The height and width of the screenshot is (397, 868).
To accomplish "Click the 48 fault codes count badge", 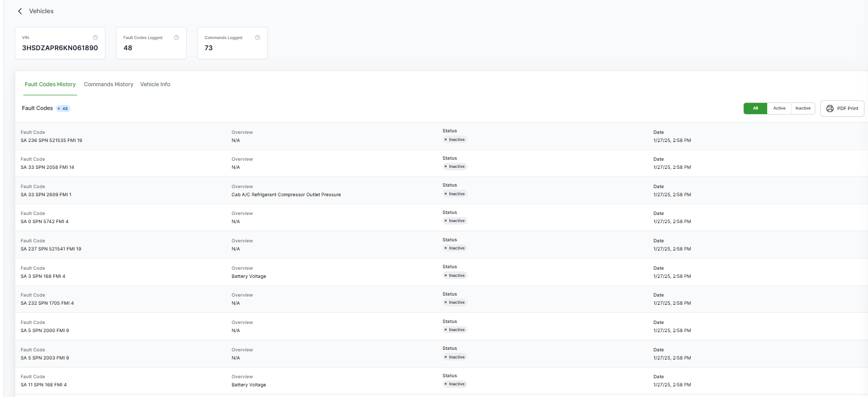I will (63, 109).
